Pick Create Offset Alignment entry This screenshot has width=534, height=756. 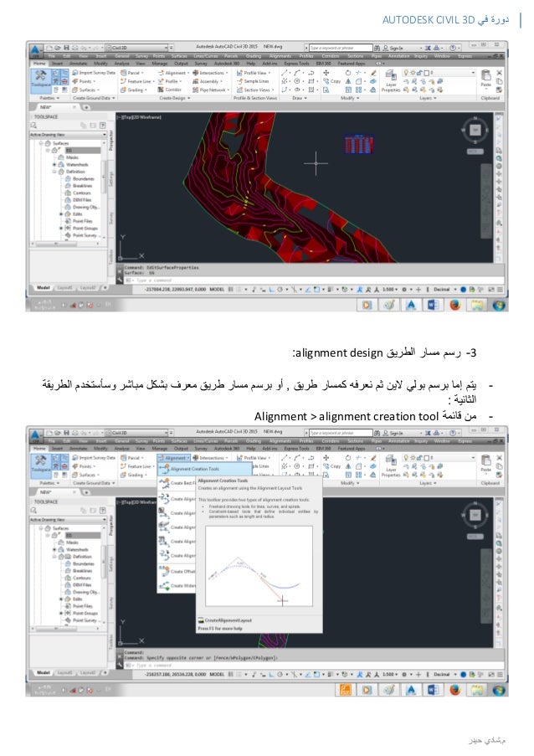(x=177, y=571)
